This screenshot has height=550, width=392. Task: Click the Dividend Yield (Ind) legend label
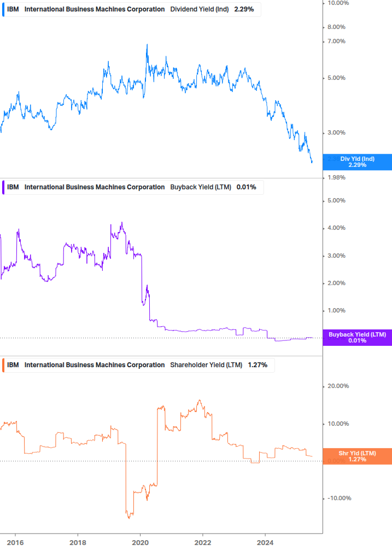(200, 9)
